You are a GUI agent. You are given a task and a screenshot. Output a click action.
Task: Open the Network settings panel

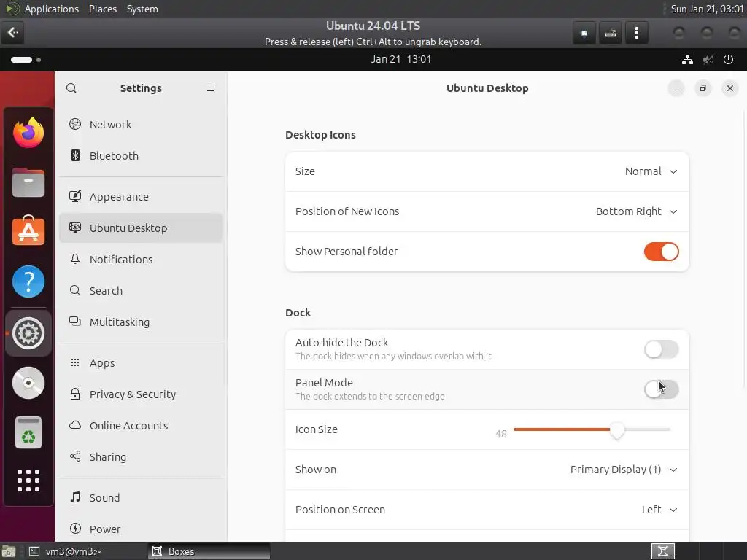coord(141,124)
